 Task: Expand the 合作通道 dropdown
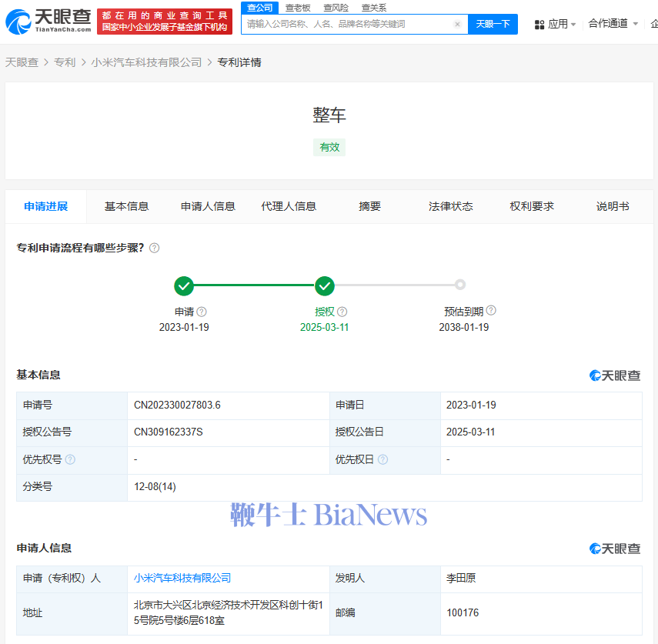(x=613, y=24)
